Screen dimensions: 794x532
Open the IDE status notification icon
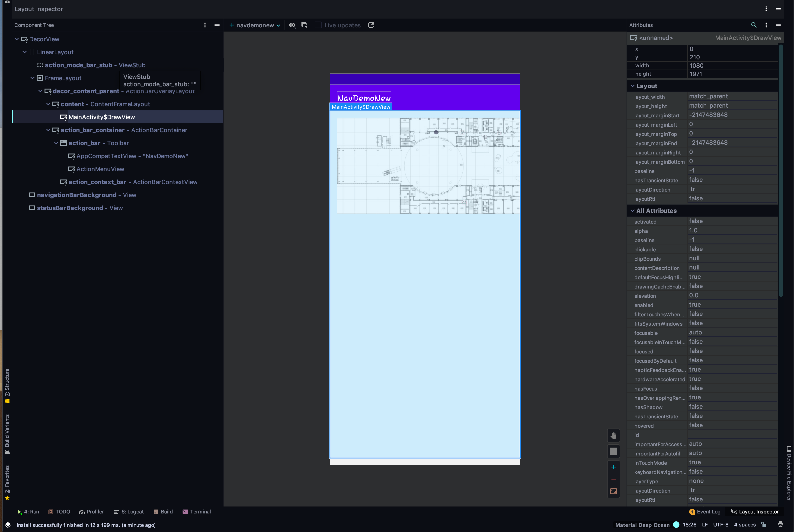coord(780,525)
